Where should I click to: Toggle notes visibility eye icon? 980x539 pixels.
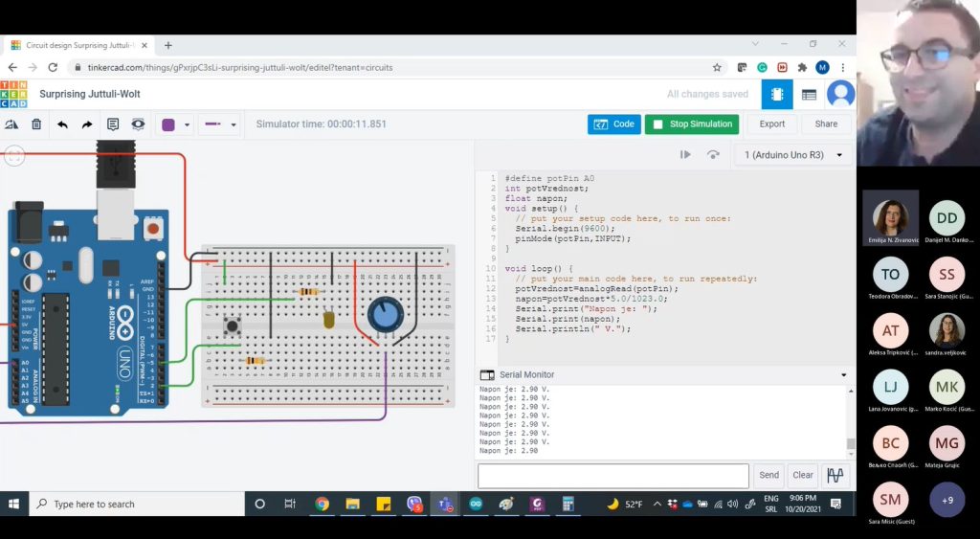point(139,124)
